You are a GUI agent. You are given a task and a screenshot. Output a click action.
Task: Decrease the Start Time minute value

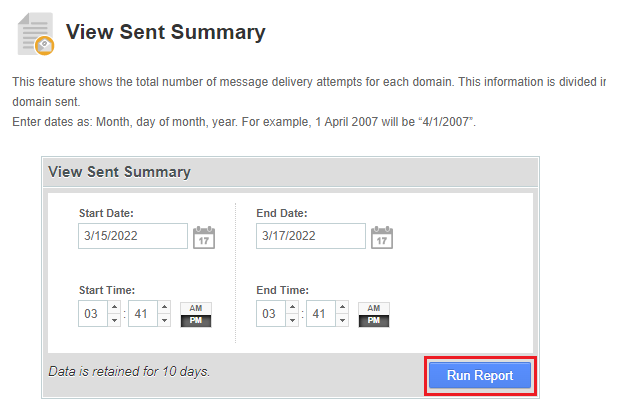click(x=163, y=320)
